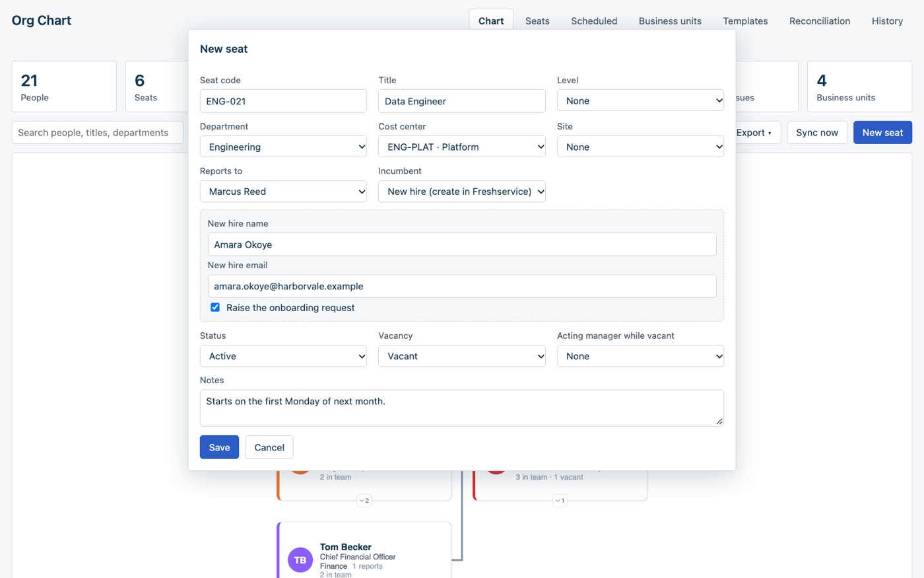Click the 6 Seats stat card

point(157,87)
